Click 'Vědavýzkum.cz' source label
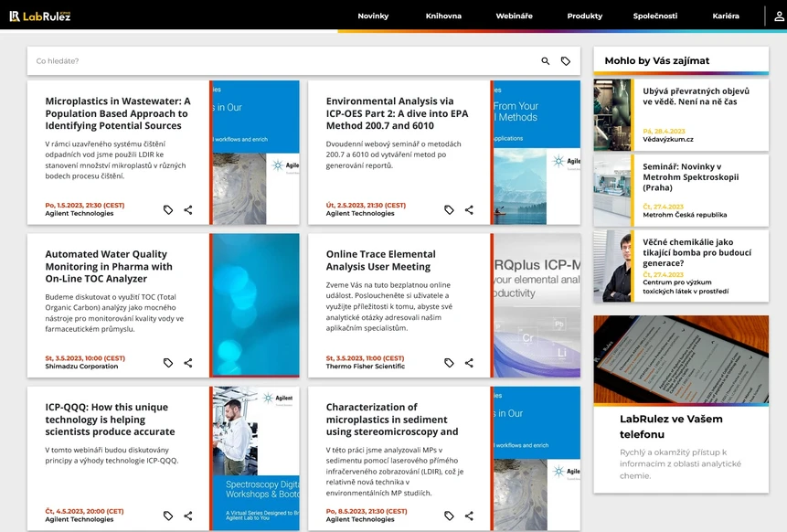 668,139
